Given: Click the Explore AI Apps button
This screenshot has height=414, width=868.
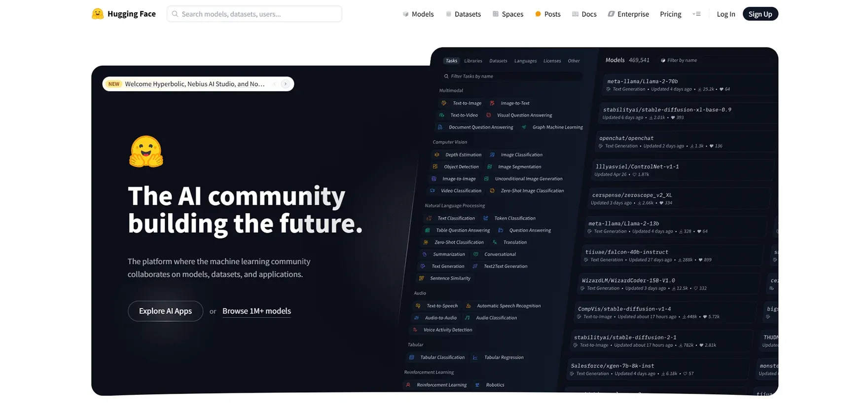Looking at the screenshot, I should click(x=165, y=311).
